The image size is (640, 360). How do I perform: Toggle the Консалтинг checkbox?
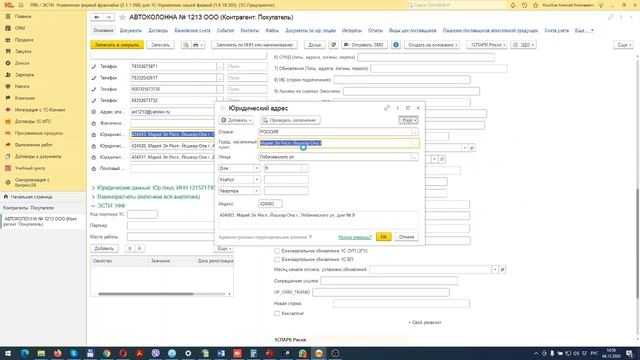click(277, 313)
